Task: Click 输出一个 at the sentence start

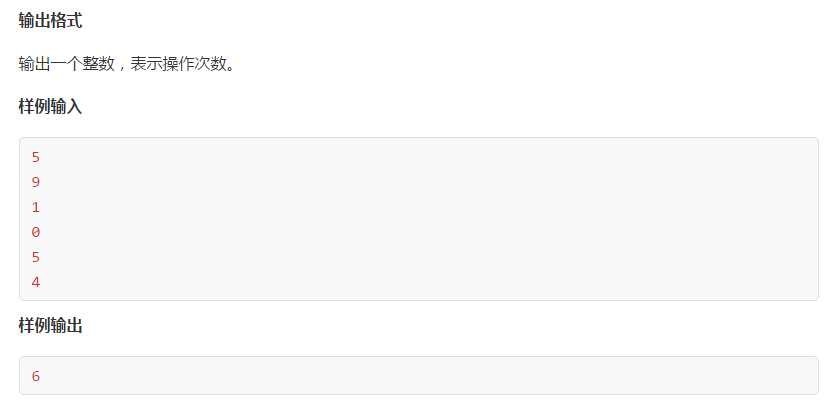Action: coord(50,65)
